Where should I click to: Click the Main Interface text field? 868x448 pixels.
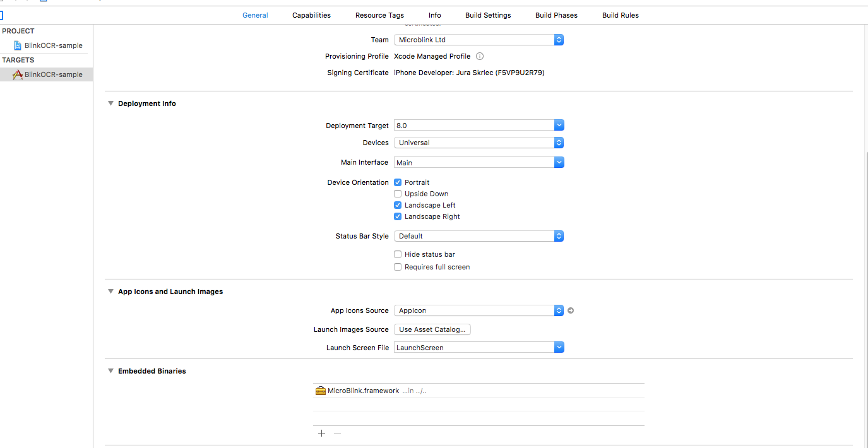pos(474,163)
